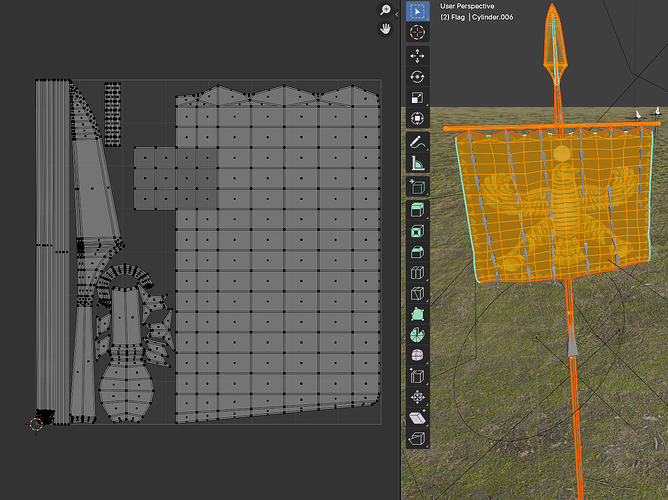Pick the Annotate pencil tool
This screenshot has width=668, height=500.
coord(418,142)
